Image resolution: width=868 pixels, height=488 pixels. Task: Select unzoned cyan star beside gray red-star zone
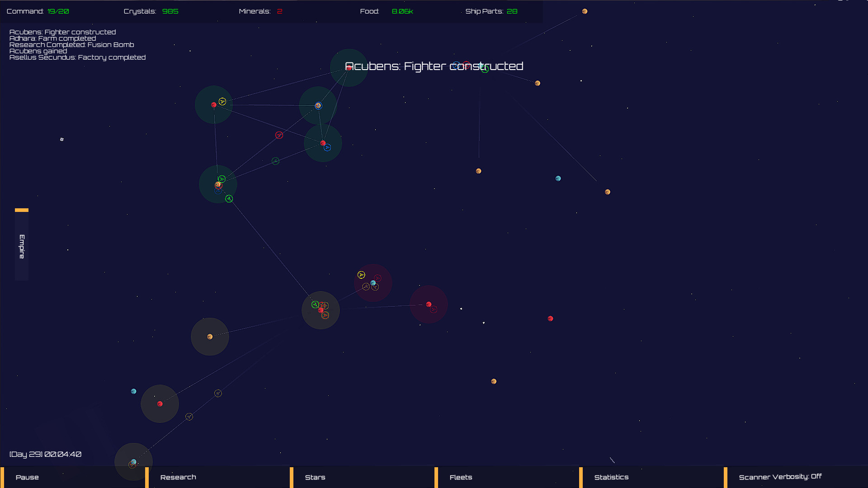[x=133, y=391]
